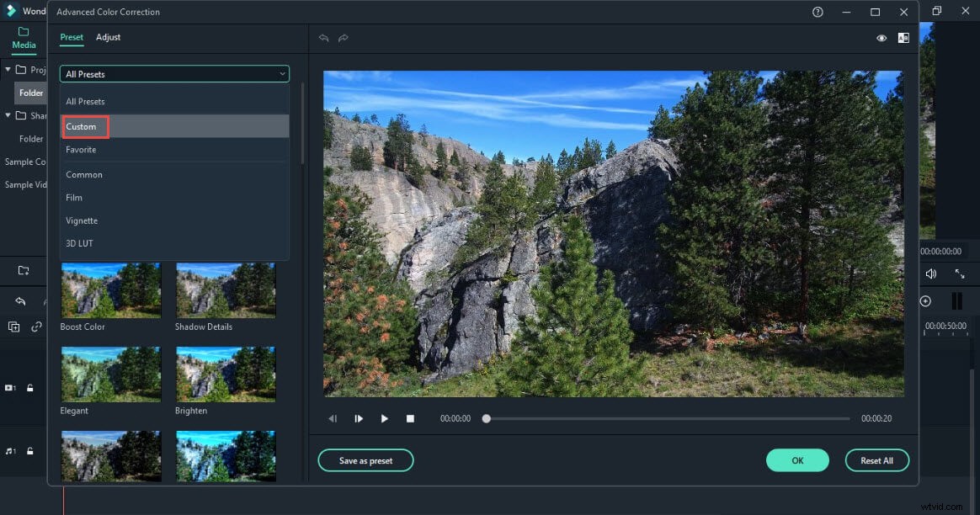The height and width of the screenshot is (515, 980).
Task: Click the lock icon on the audio track
Action: click(x=30, y=451)
